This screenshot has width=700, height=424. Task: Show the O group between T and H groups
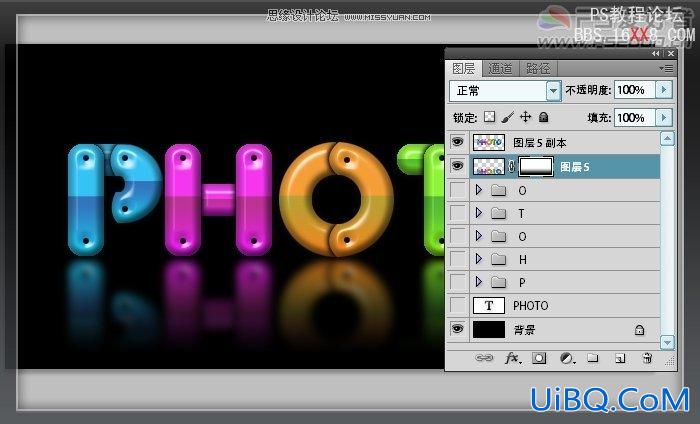point(458,236)
